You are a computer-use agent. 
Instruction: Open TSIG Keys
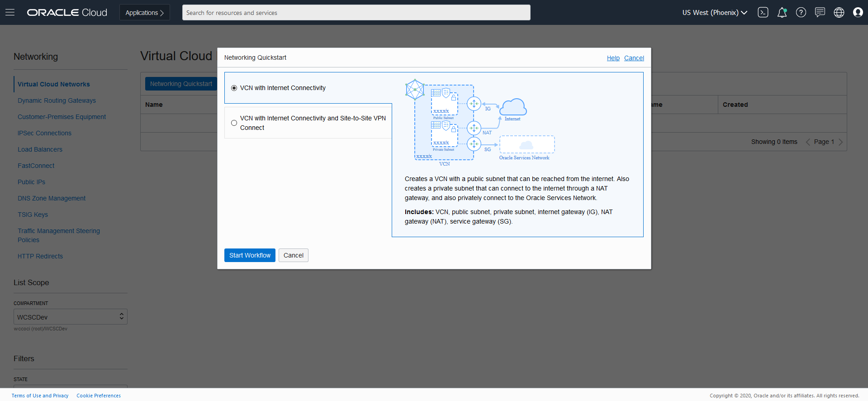[33, 215]
